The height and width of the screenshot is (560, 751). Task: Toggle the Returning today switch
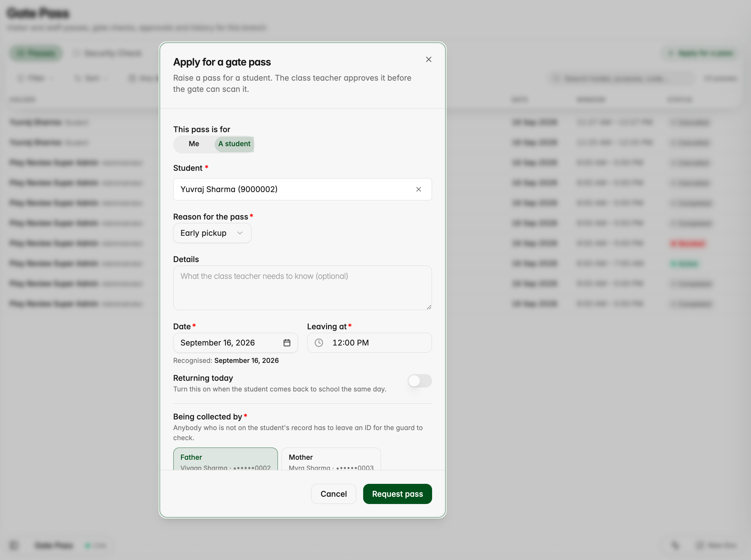point(419,381)
